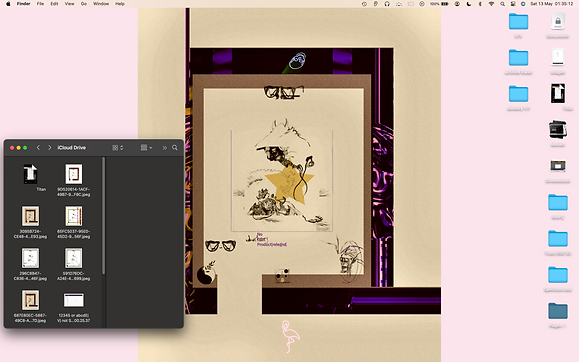Click the Titan label in Finder window
The image size is (579, 362).
[41, 189]
